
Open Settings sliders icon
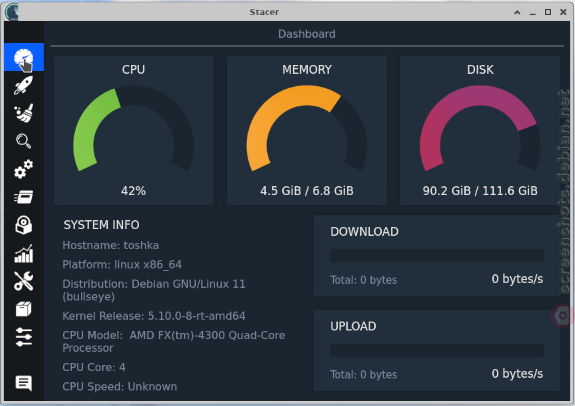pos(24,337)
